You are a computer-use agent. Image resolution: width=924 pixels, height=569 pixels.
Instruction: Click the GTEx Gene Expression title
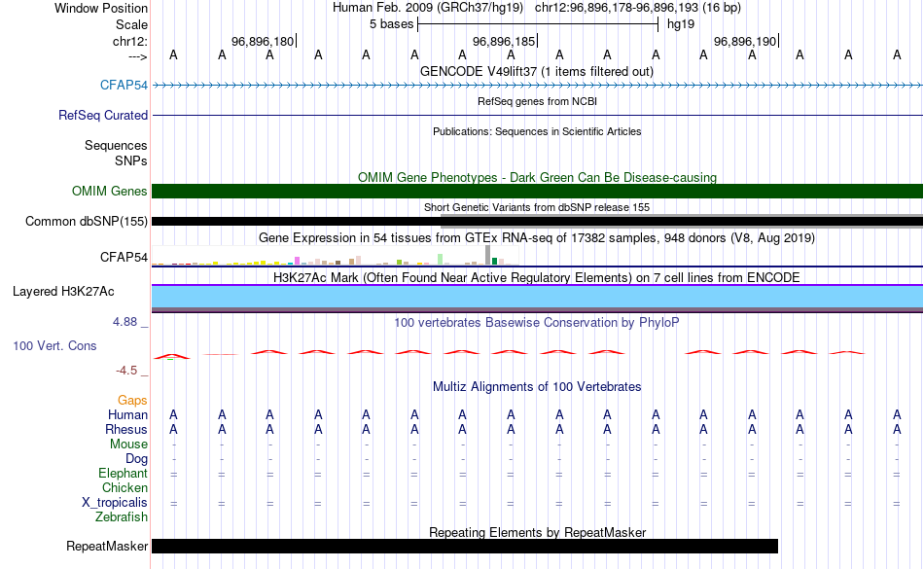click(x=537, y=238)
